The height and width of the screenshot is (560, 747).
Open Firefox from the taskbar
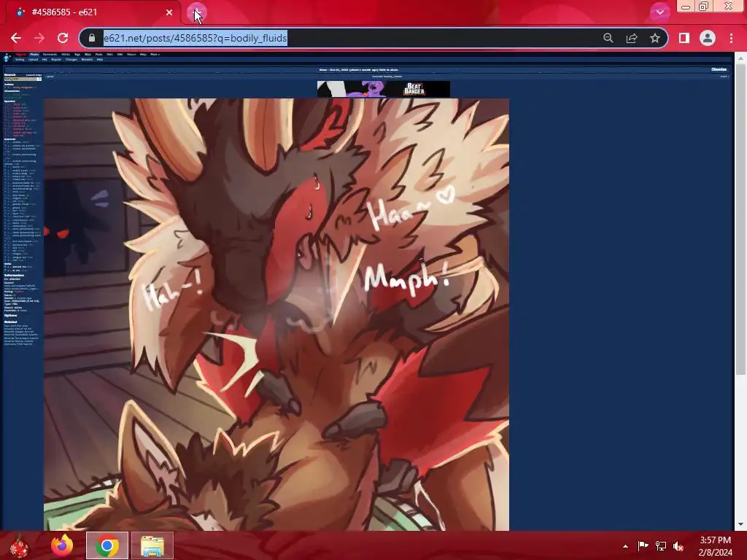click(x=62, y=545)
